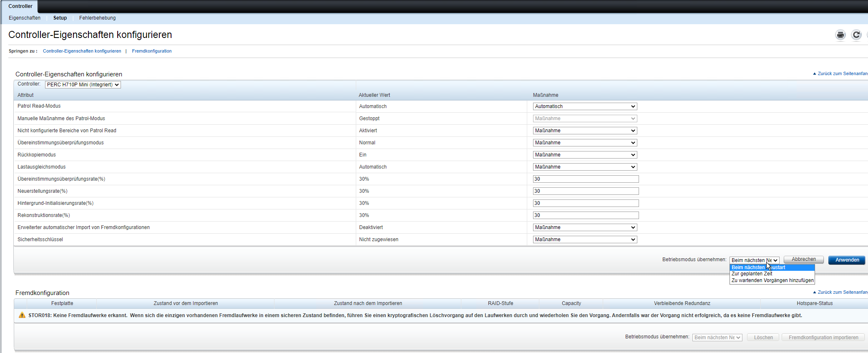Viewport: 868px width, 353px height.
Task: Click the STOR018 warning triangle icon
Action: pos(22,315)
